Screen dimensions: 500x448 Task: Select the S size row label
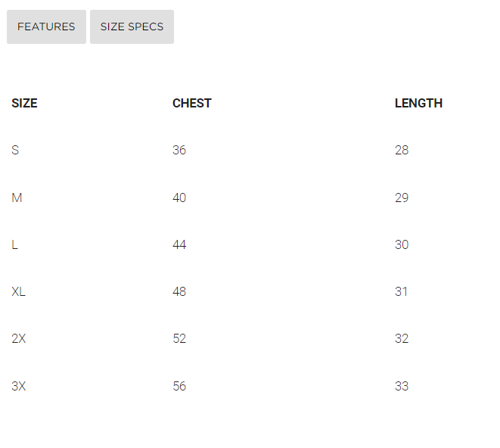coord(15,151)
